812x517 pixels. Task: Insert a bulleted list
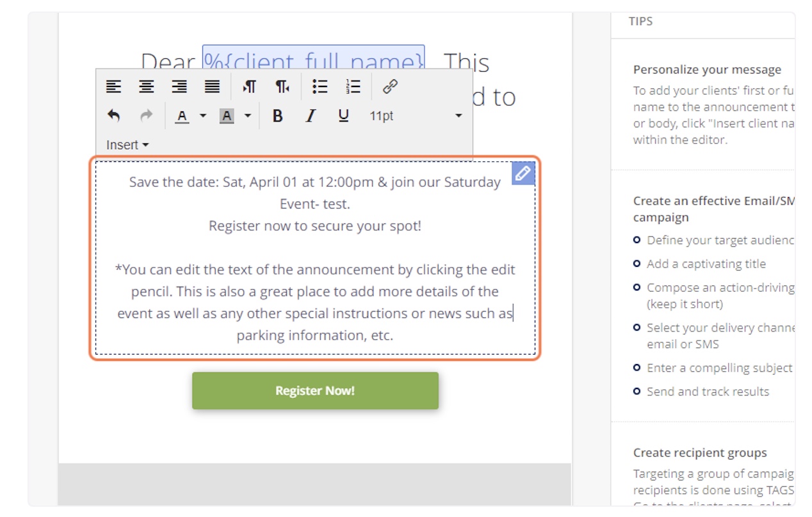click(x=320, y=86)
